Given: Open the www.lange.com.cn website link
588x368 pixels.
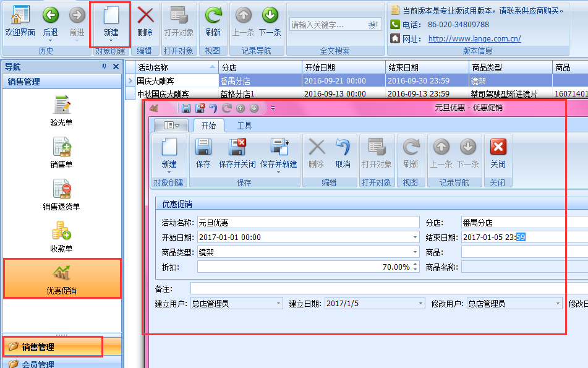Looking at the screenshot, I should pos(474,38).
